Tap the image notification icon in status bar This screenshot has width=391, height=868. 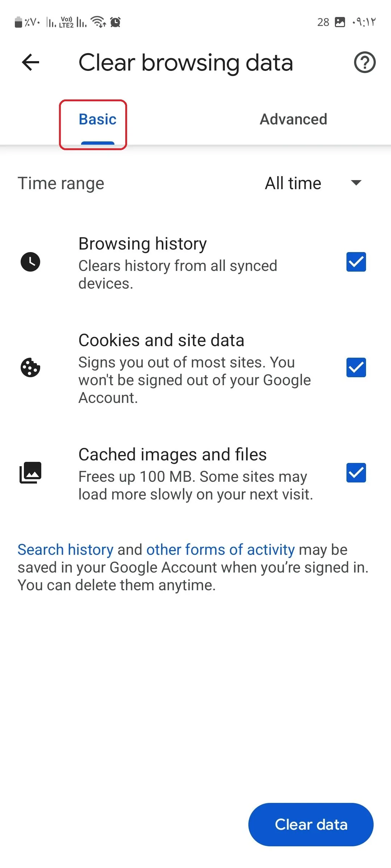point(340,22)
